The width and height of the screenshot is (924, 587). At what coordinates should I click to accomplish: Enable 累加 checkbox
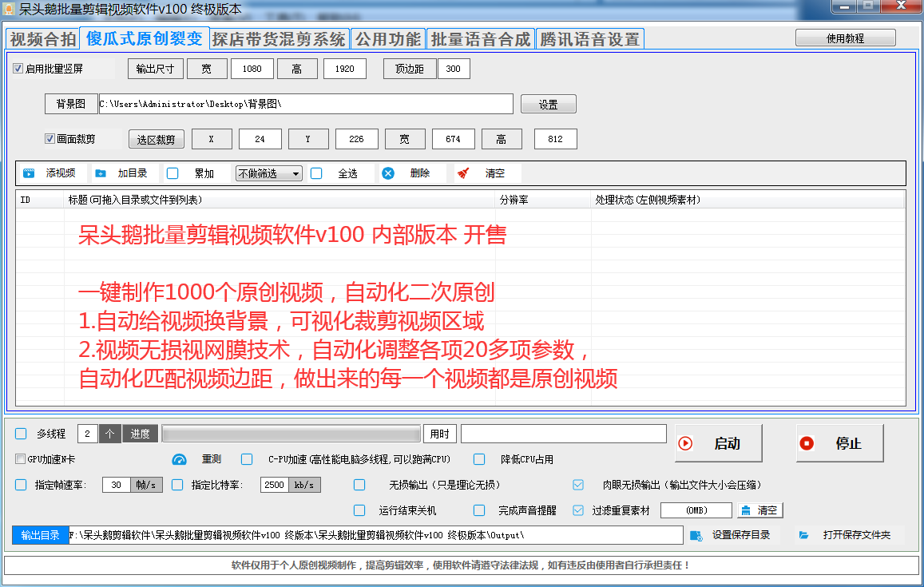tap(173, 173)
